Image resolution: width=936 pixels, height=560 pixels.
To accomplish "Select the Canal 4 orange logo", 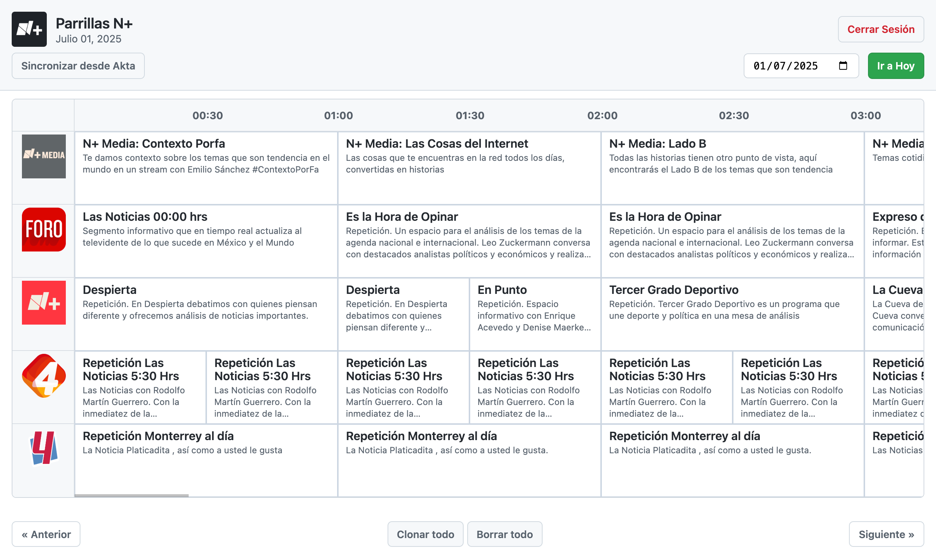I will 44,375.
